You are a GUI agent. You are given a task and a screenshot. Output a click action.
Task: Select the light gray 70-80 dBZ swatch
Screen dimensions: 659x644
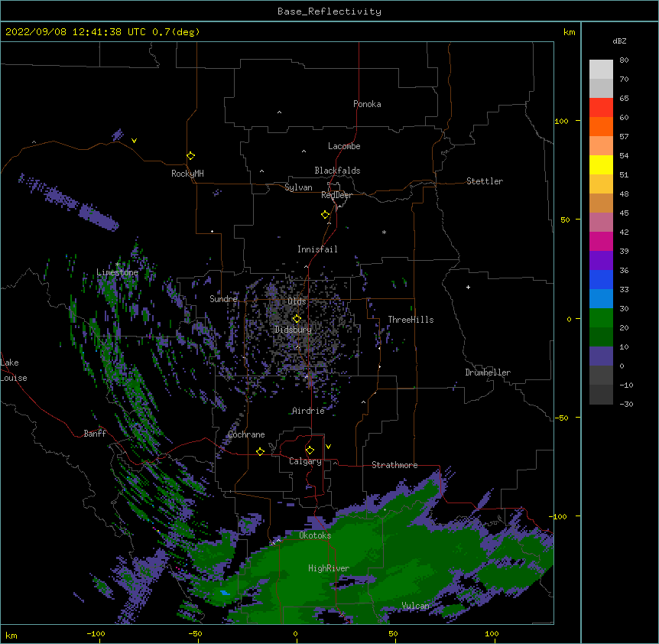pyautogui.click(x=601, y=70)
